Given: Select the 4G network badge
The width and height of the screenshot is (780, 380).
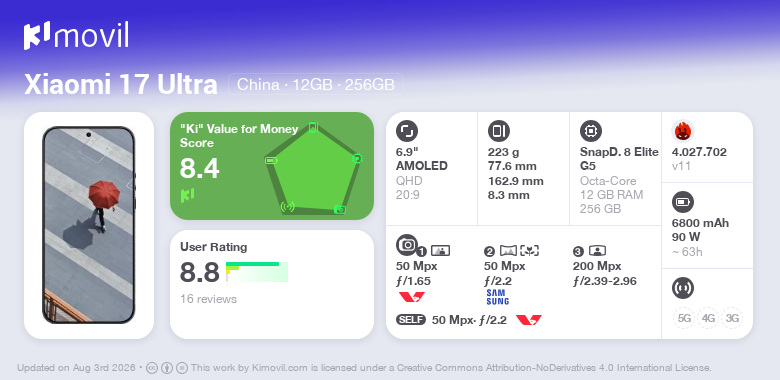Looking at the screenshot, I should (708, 318).
